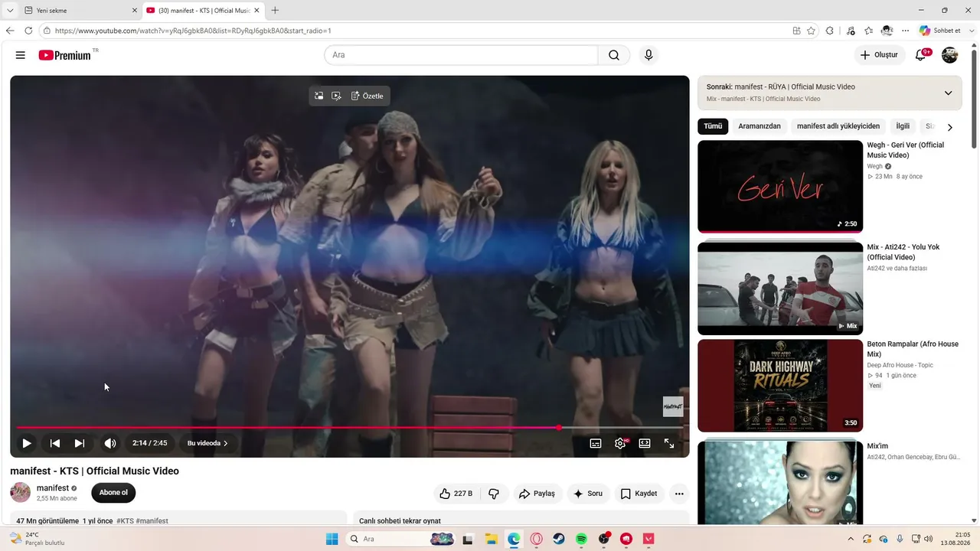
Task: Expand the Sohbet et dropdown arrow
Action: tap(971, 31)
